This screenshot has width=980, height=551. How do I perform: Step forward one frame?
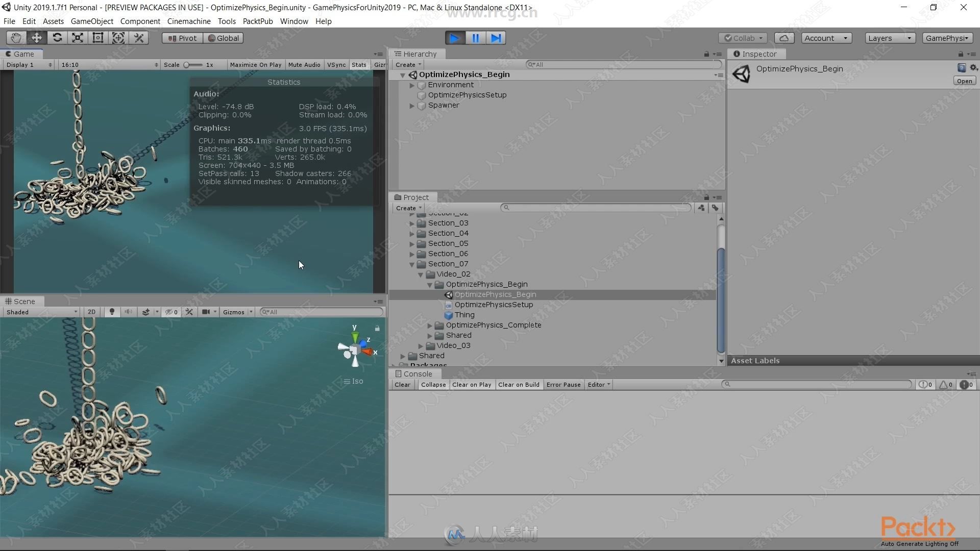(496, 38)
